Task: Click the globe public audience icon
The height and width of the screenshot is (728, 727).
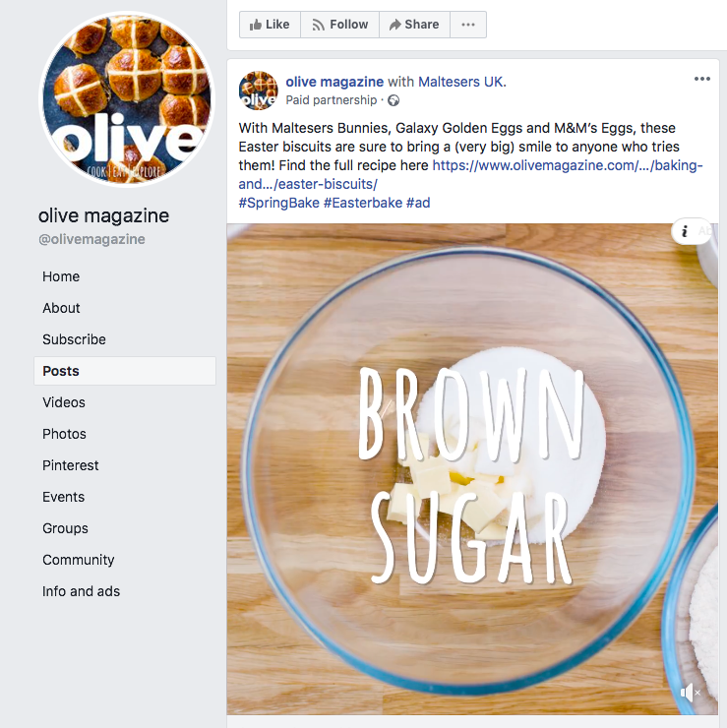Action: point(394,100)
